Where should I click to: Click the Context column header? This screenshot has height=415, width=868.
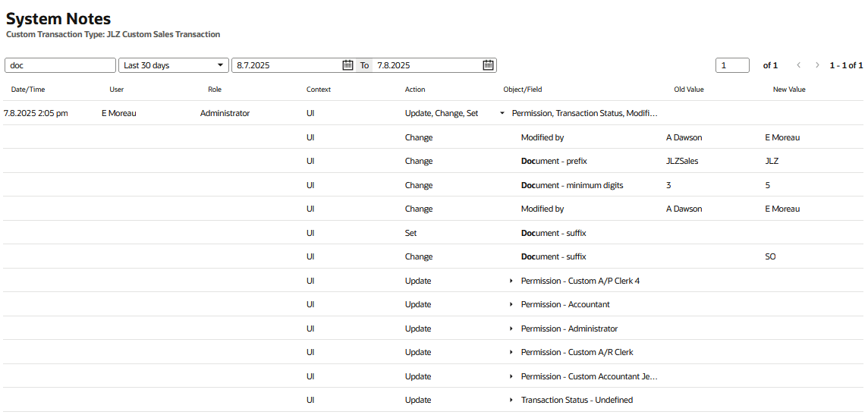(319, 89)
